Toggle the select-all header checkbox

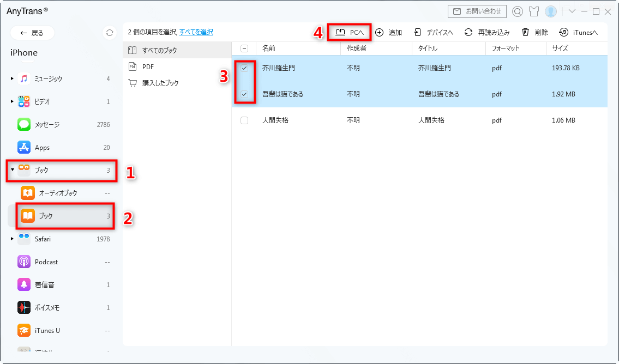(244, 48)
